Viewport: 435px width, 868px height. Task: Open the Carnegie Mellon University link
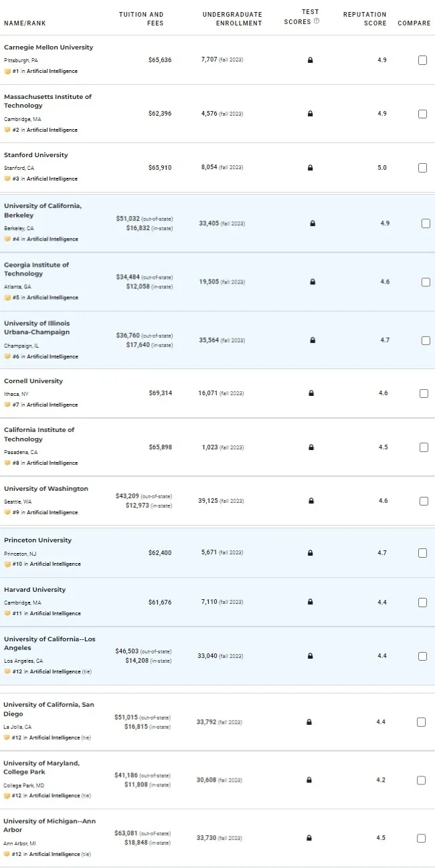[x=49, y=47]
